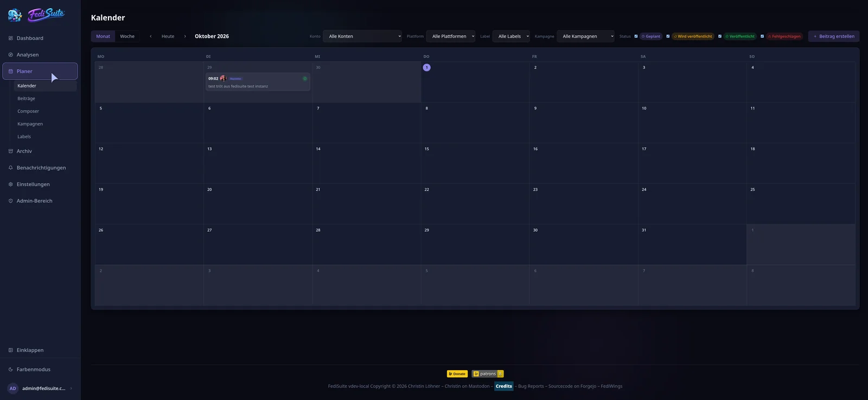Click the Farbenmodus moon icon
This screenshot has width=868, height=400.
tap(10, 370)
